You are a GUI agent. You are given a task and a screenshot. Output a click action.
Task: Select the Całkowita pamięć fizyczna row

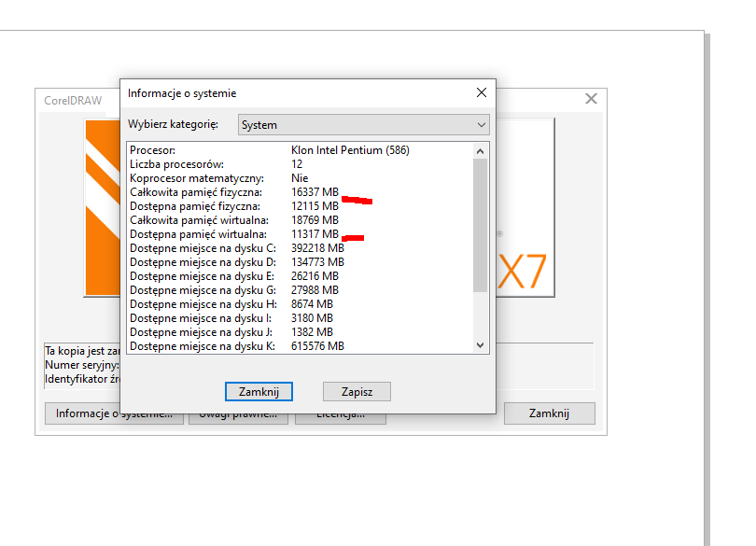click(x=301, y=192)
